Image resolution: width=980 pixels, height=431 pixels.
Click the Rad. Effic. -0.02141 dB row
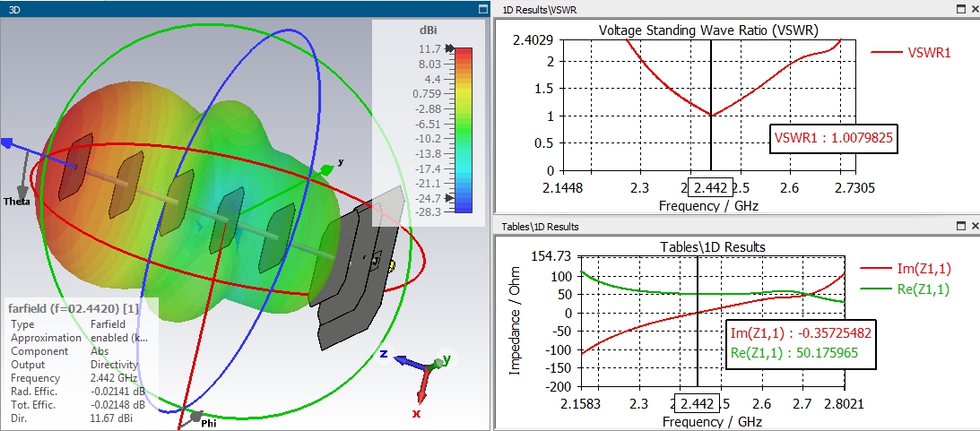[x=77, y=392]
